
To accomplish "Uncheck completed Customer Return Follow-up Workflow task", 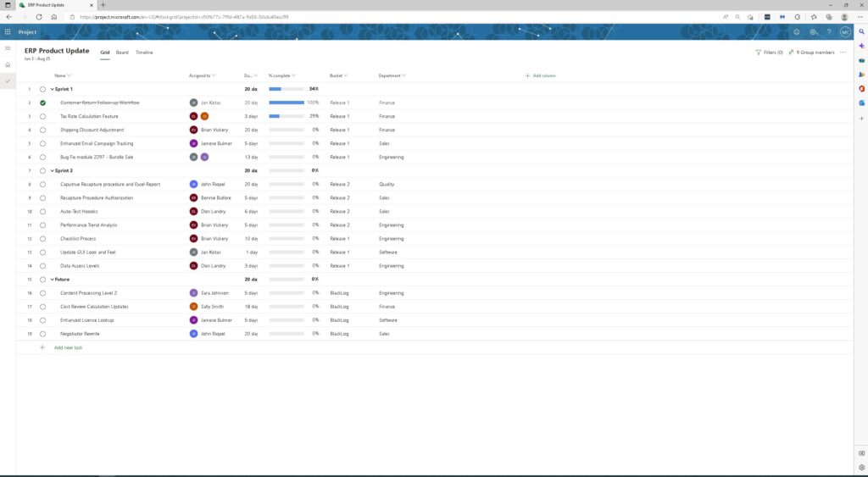I will tap(42, 103).
